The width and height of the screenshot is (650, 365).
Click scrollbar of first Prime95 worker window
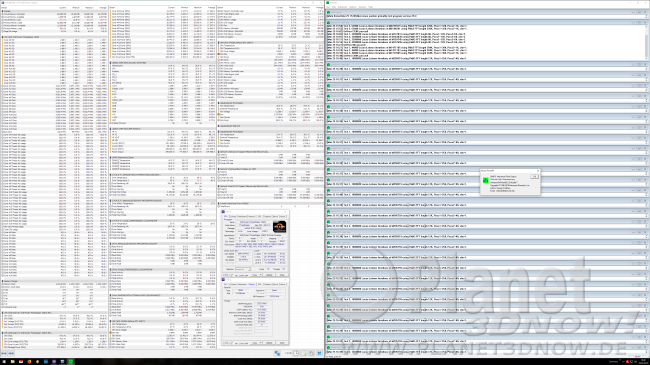(x=646, y=42)
